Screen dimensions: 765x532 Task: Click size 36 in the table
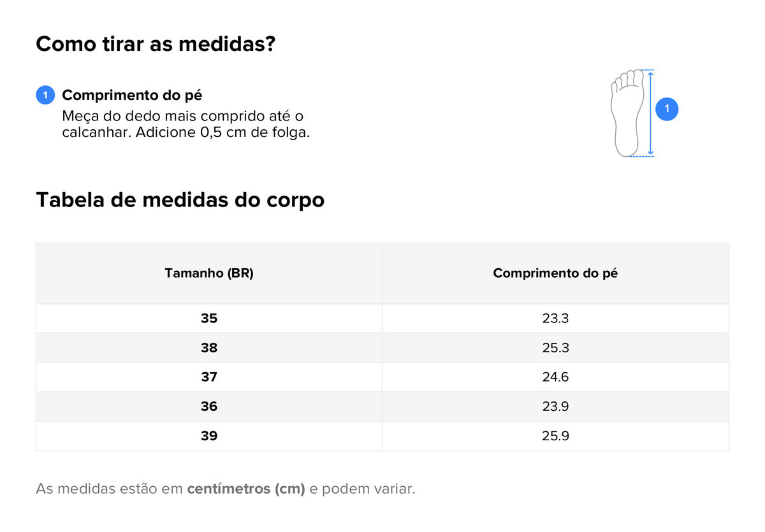209,406
